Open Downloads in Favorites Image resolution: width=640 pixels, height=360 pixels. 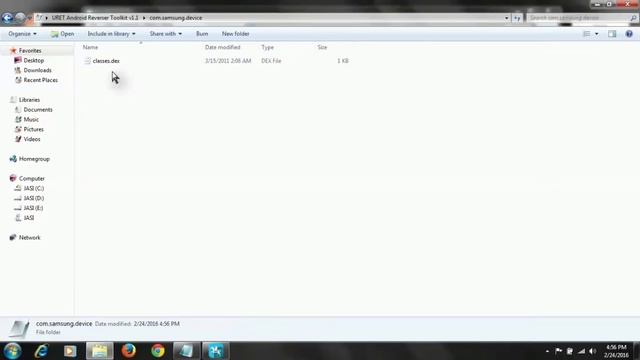pos(37,70)
